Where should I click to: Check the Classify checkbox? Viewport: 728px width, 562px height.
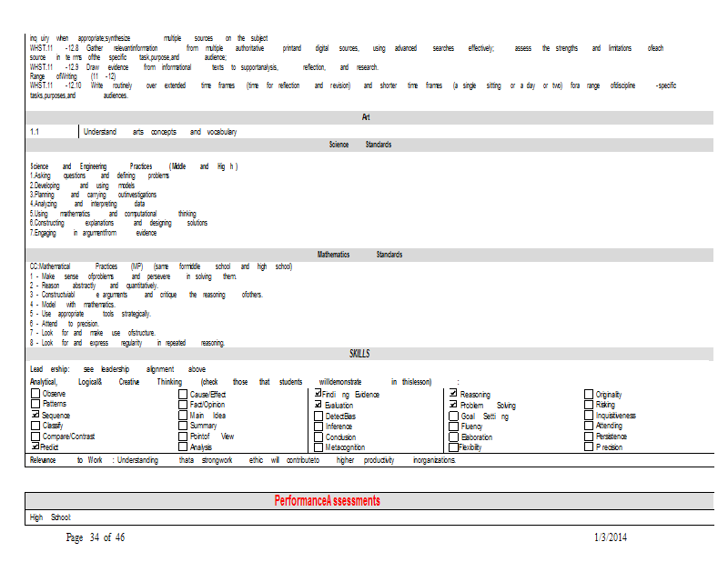tap(35, 426)
